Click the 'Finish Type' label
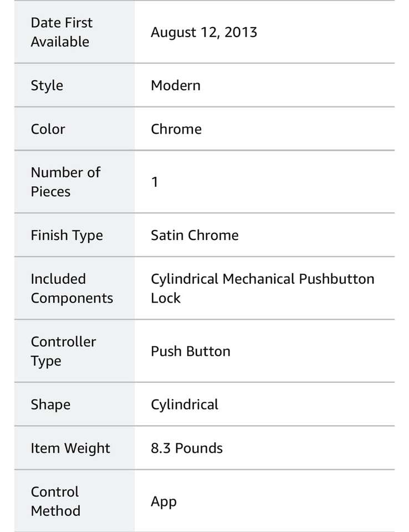409x532 pixels. pyautogui.click(x=67, y=235)
